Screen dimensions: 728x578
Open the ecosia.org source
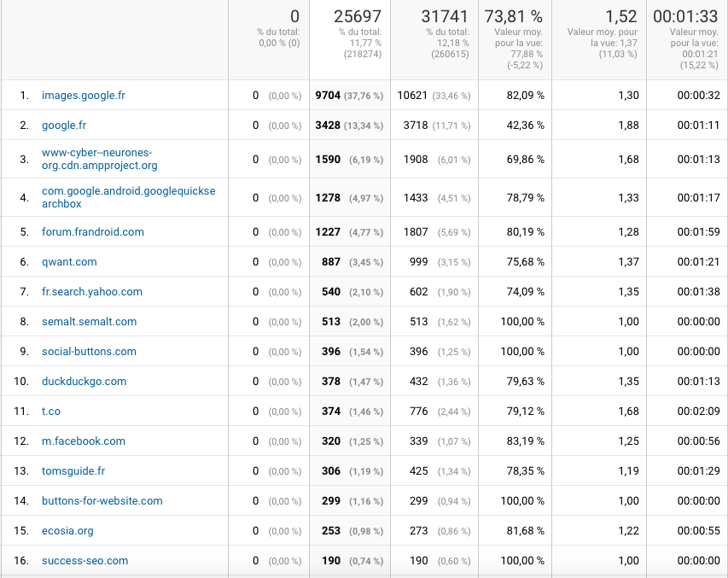point(67,531)
